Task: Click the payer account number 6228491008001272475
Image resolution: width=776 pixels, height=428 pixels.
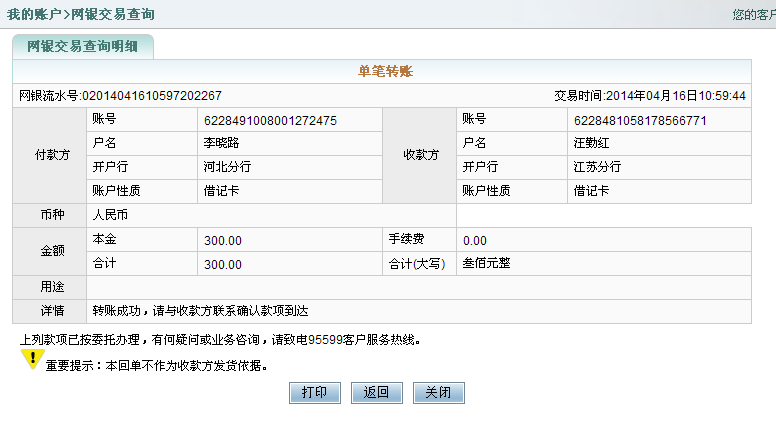Action: coord(270,120)
